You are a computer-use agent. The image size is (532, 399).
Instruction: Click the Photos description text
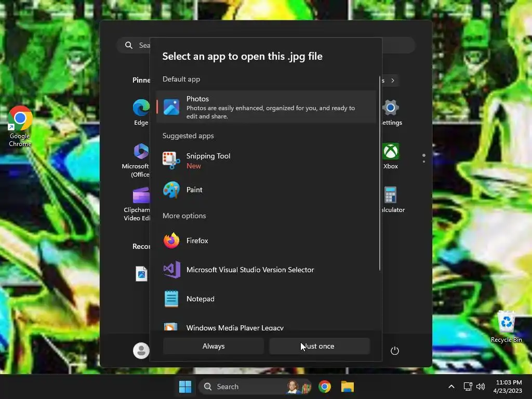270,112
